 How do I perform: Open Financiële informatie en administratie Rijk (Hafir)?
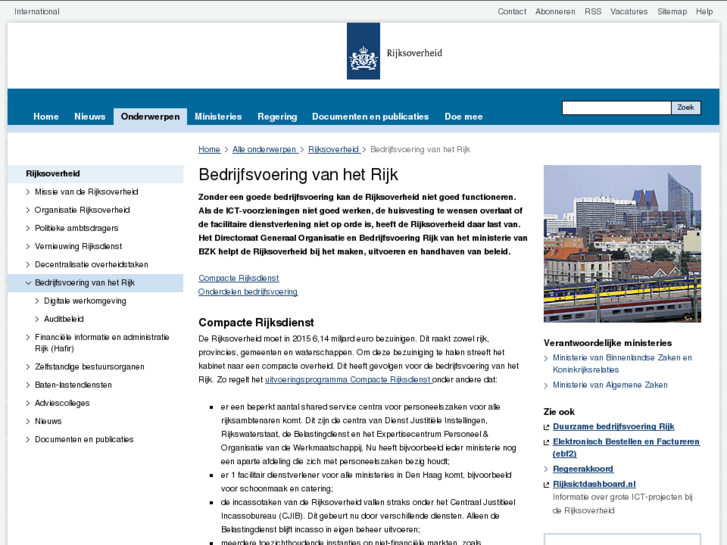click(102, 343)
